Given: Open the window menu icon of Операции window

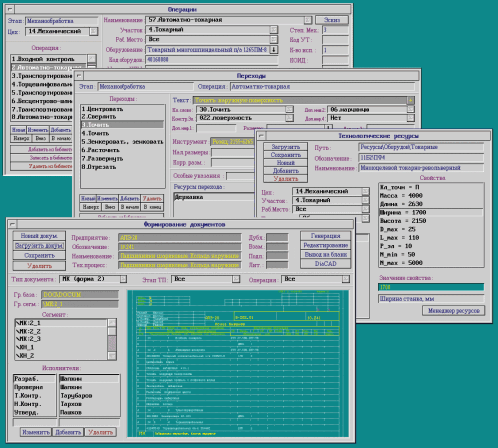Looking at the screenshot, I should [x=10, y=9].
